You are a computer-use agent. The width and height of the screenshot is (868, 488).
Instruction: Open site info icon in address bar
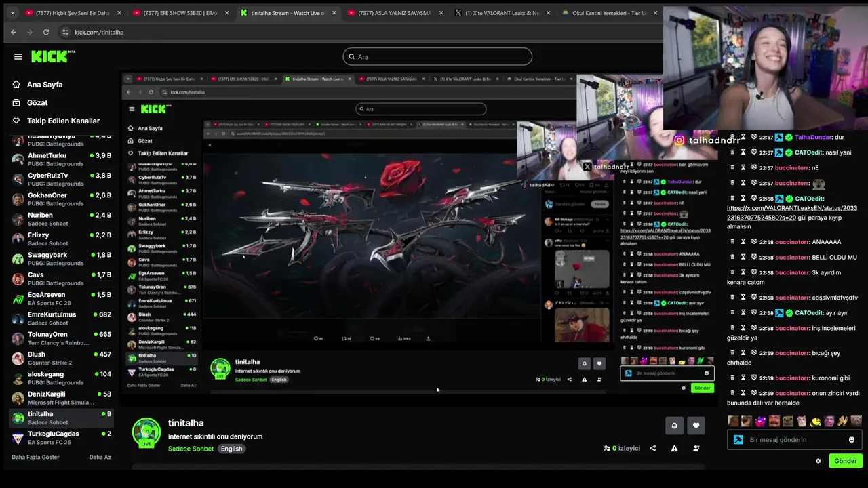pos(65,32)
